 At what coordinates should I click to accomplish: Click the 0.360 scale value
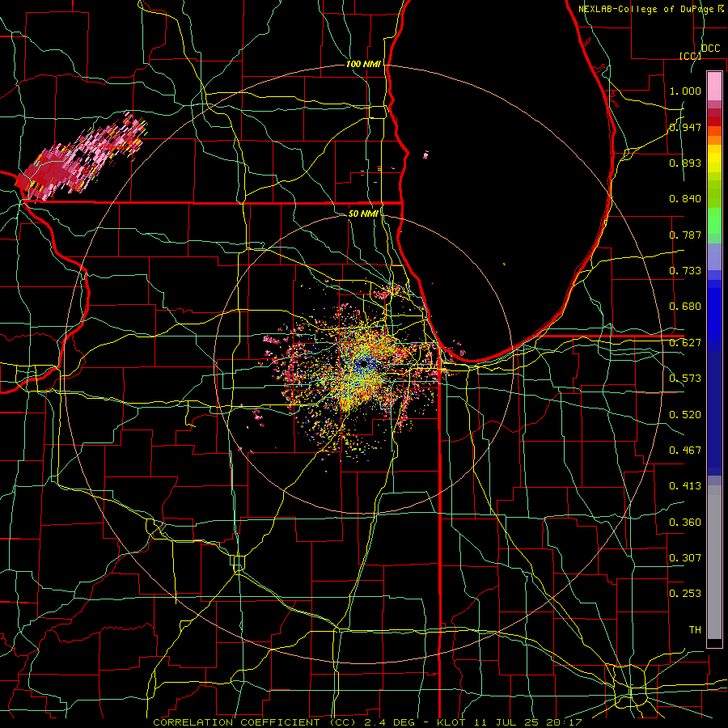(685, 523)
